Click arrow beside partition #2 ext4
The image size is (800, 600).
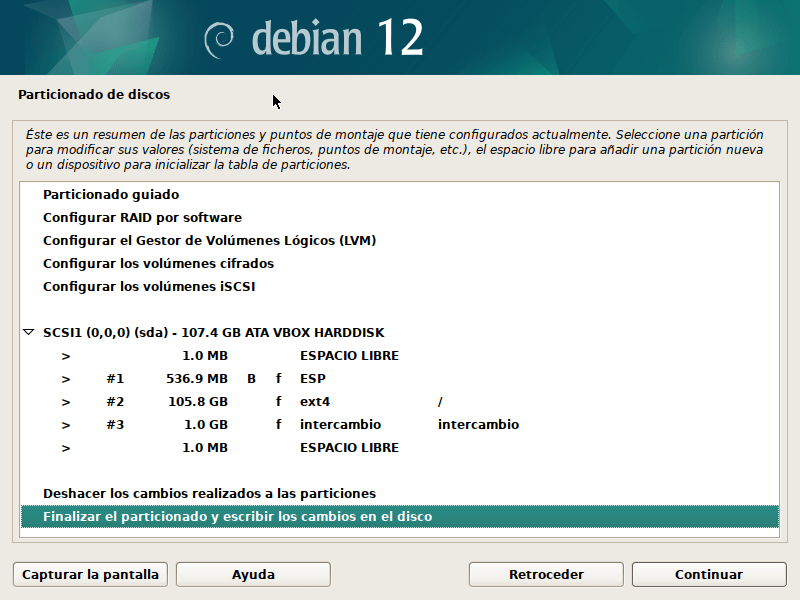click(x=66, y=402)
